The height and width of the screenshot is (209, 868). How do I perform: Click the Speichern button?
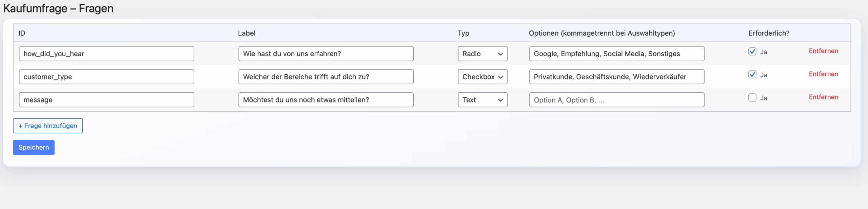(x=34, y=147)
